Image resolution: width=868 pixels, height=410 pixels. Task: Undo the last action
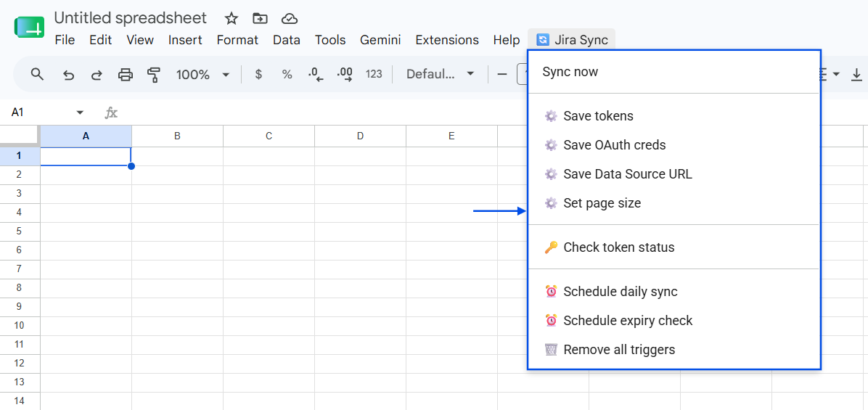69,74
